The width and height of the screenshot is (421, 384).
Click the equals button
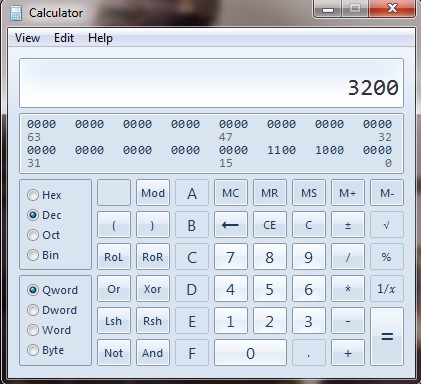pos(387,336)
